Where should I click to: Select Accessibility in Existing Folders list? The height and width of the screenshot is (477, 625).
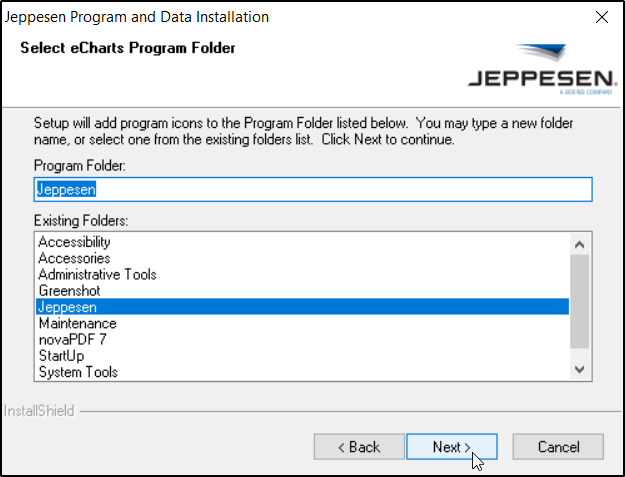(74, 242)
